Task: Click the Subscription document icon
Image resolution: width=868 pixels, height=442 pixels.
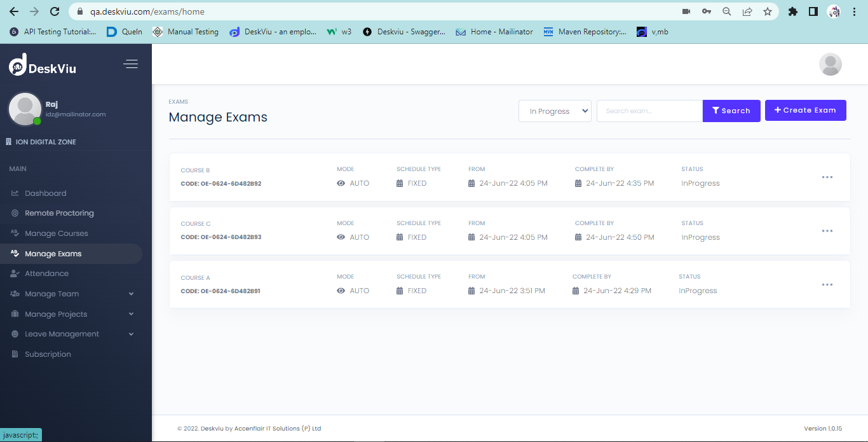Action: tap(15, 354)
